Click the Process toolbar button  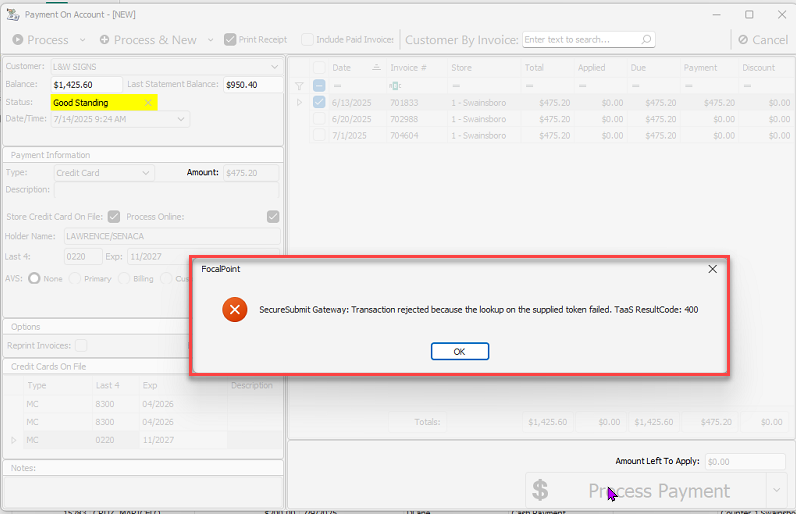(x=41, y=40)
